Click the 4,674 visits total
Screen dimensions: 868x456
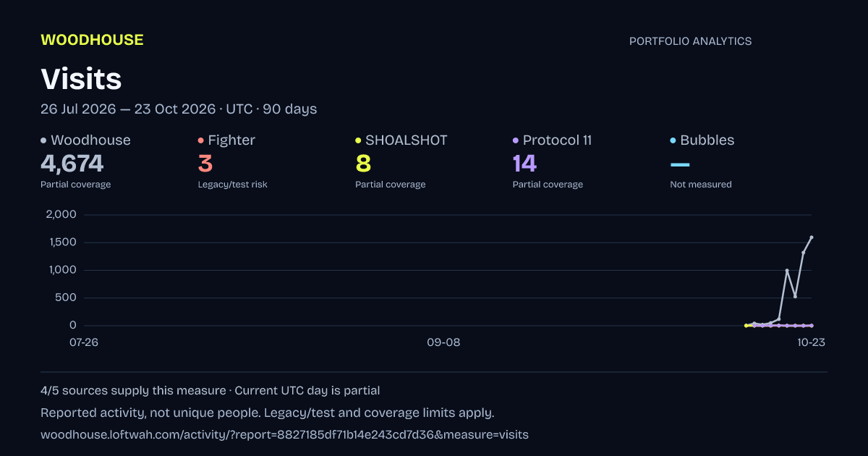click(x=72, y=164)
